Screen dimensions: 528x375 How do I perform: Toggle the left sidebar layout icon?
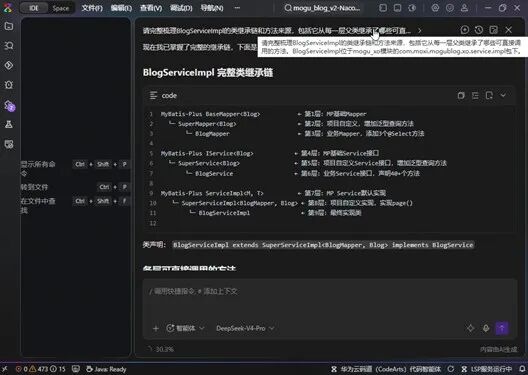click(x=383, y=8)
